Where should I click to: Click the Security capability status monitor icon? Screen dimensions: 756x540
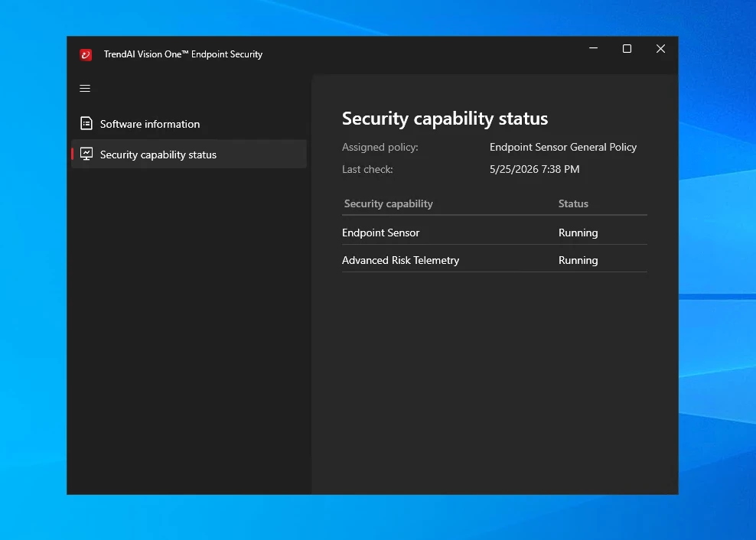(86, 154)
